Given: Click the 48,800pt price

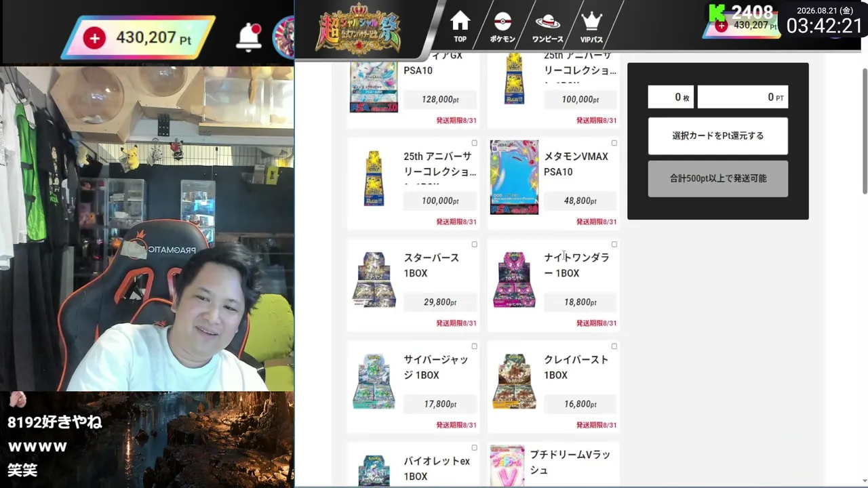Looking at the screenshot, I should [x=580, y=201].
